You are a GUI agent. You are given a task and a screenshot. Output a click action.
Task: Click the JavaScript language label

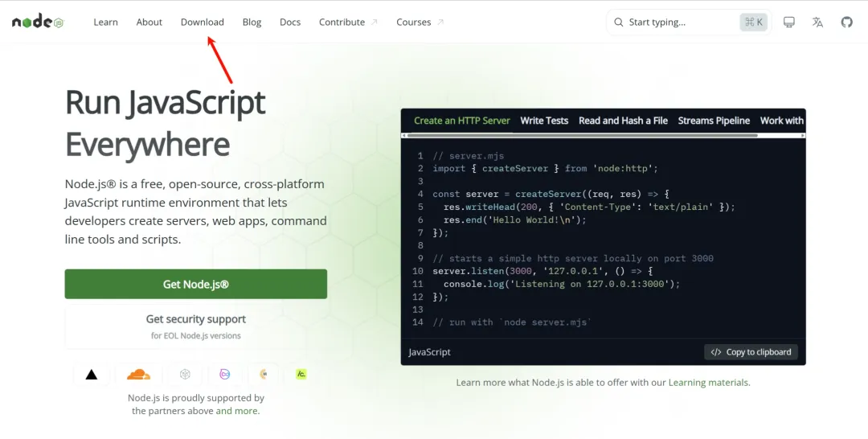[429, 352]
